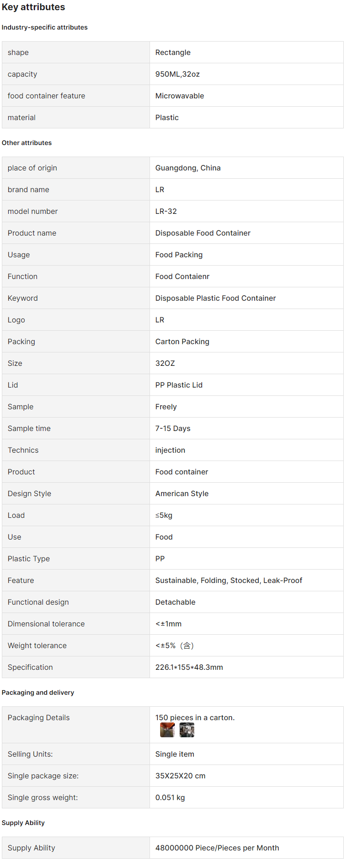The width and height of the screenshot is (347, 868).
Task: Open the first packaging photo thumbnail
Action: [167, 730]
